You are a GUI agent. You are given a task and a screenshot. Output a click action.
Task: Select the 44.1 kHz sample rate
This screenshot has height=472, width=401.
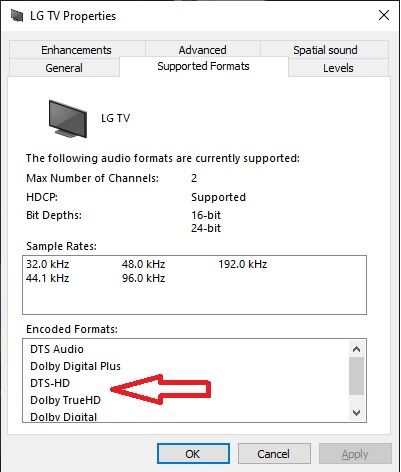click(x=48, y=278)
